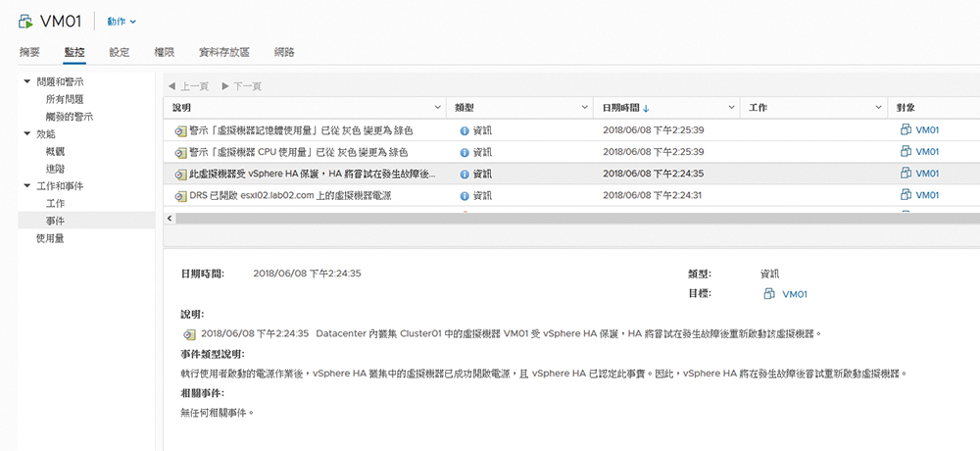Switch to the 權限 tab
The height and width of the screenshot is (451, 980).
pyautogui.click(x=165, y=52)
